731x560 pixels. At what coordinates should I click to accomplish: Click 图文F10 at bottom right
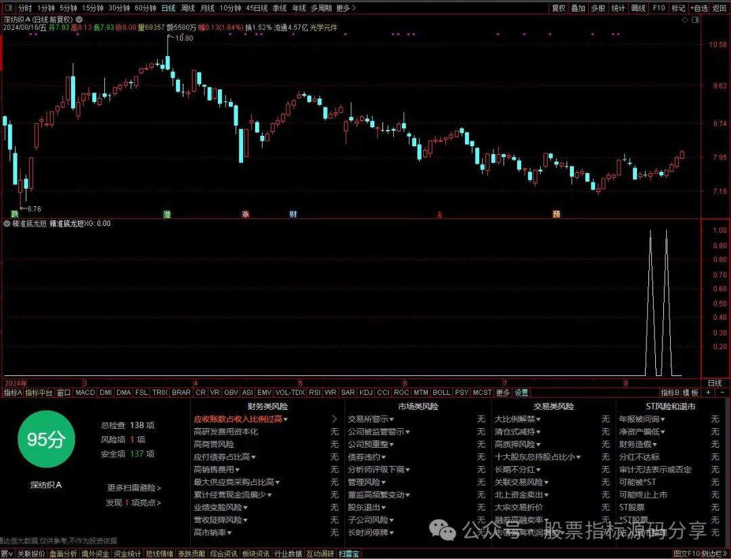pos(687,555)
